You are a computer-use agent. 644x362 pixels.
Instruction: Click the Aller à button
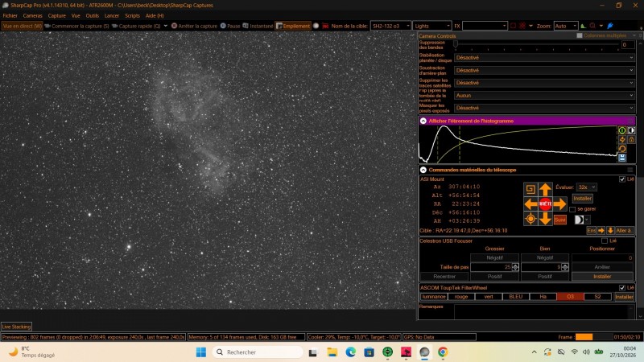(625, 231)
